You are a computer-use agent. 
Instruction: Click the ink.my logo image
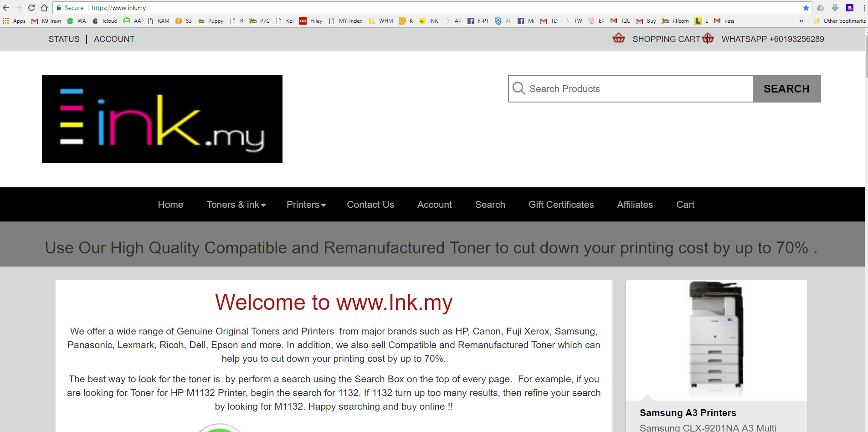(x=162, y=119)
